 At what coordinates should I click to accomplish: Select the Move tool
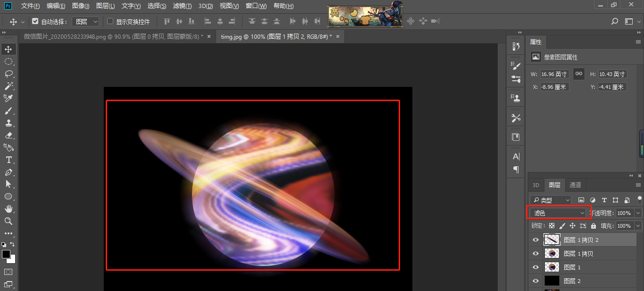click(8, 49)
